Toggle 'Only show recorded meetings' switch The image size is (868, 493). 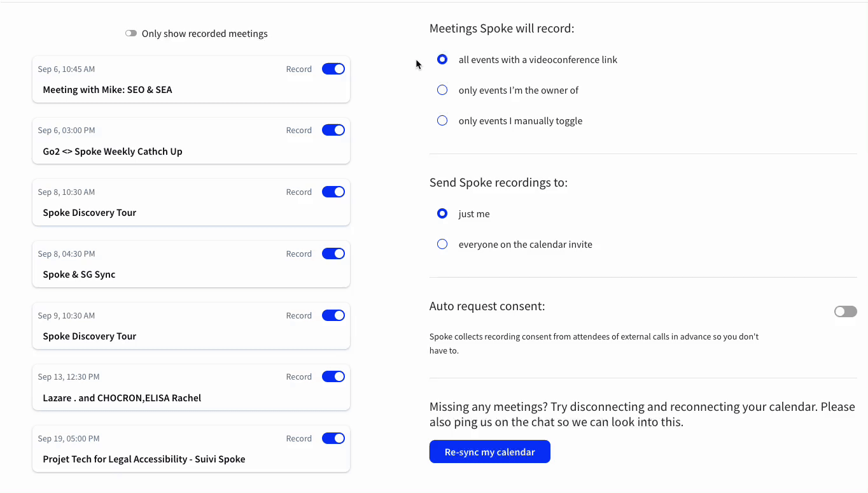click(x=131, y=34)
